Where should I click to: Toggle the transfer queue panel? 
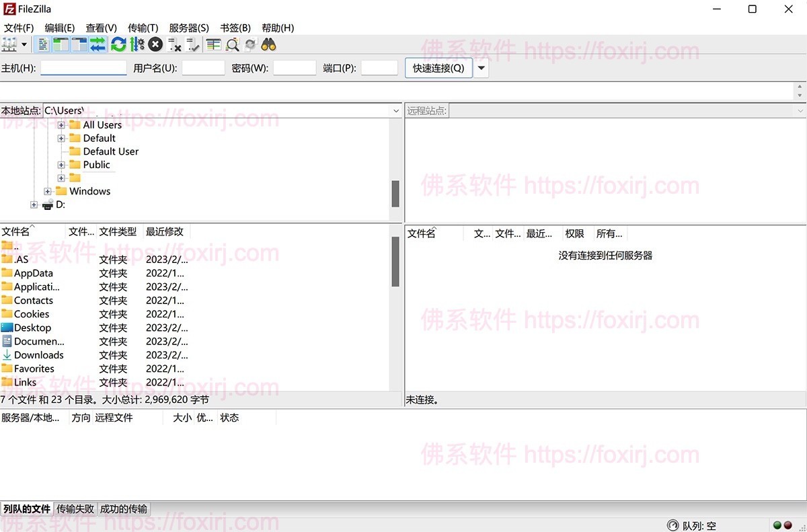pyautogui.click(x=97, y=44)
